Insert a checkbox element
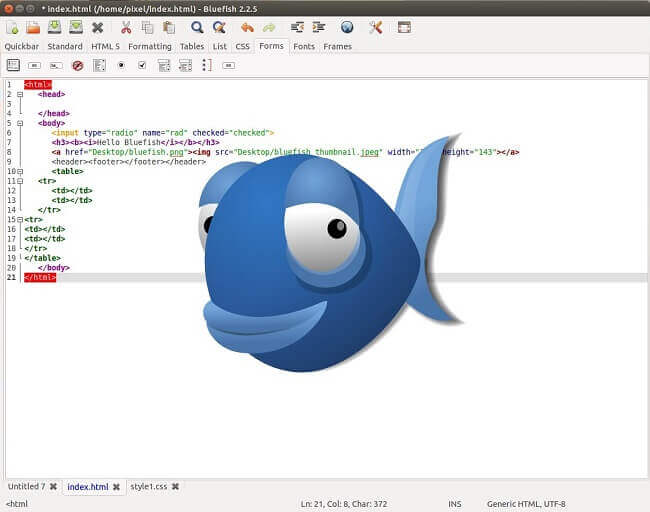The width and height of the screenshot is (650, 512). click(x=142, y=66)
